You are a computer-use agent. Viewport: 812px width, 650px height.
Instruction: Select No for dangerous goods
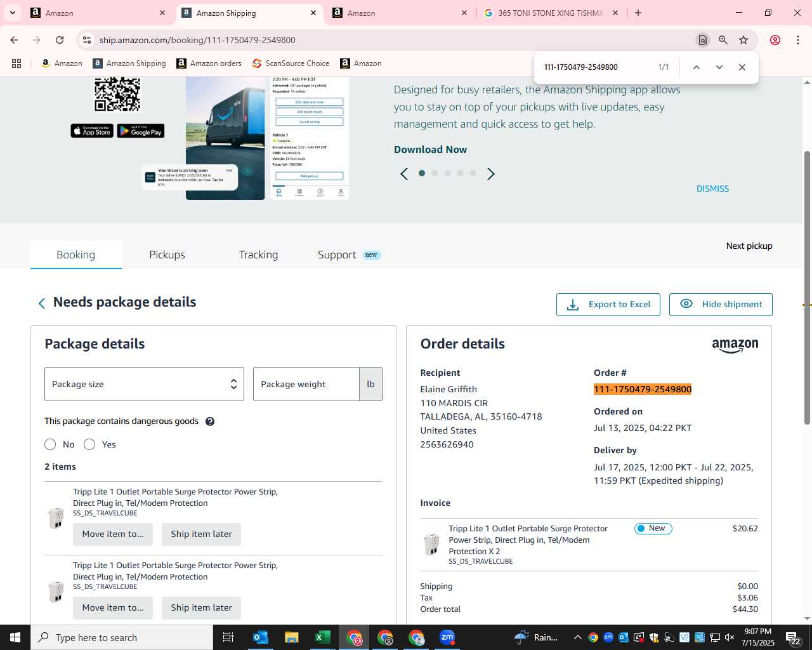point(50,444)
